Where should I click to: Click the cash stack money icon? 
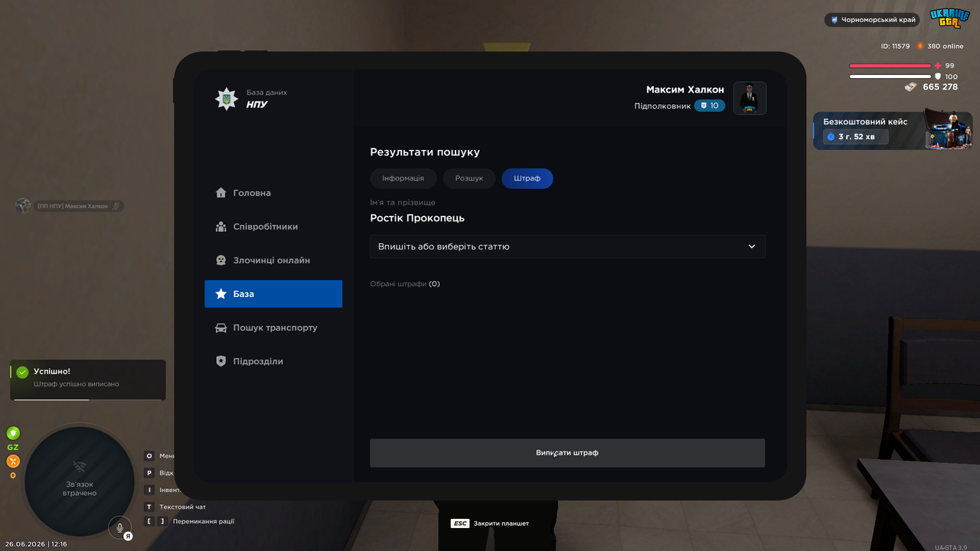(910, 87)
